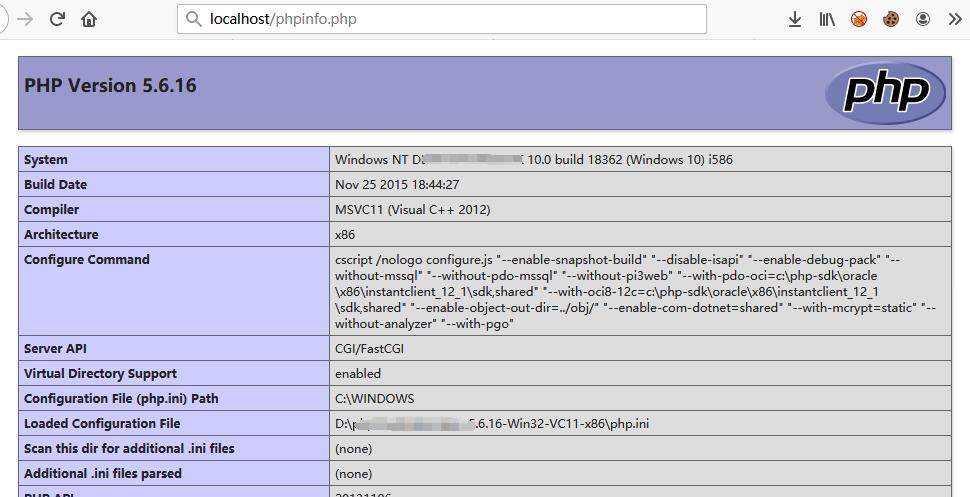Click 'Loaded Configuration File' label

click(x=102, y=423)
